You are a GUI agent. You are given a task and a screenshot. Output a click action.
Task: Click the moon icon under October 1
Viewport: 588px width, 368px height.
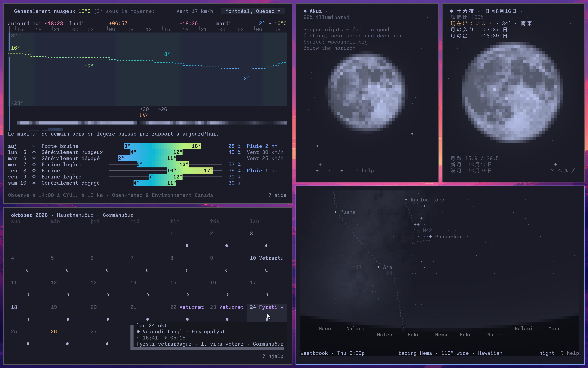pyautogui.click(x=187, y=246)
